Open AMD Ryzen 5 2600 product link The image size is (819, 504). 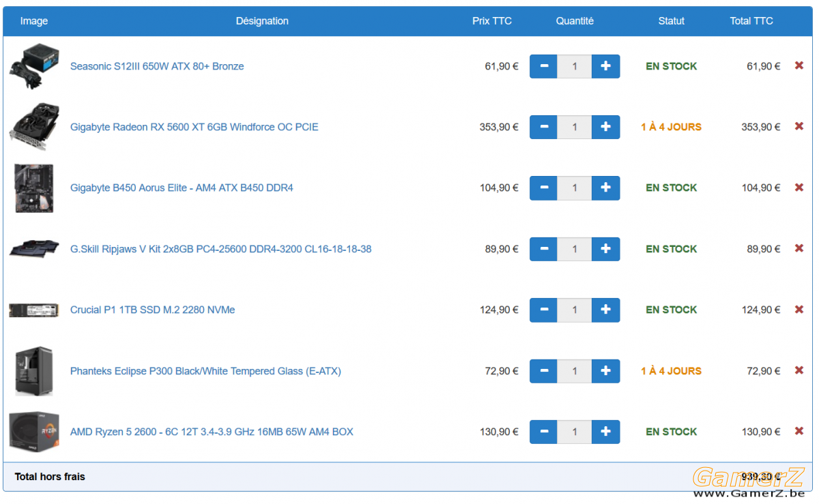(212, 432)
